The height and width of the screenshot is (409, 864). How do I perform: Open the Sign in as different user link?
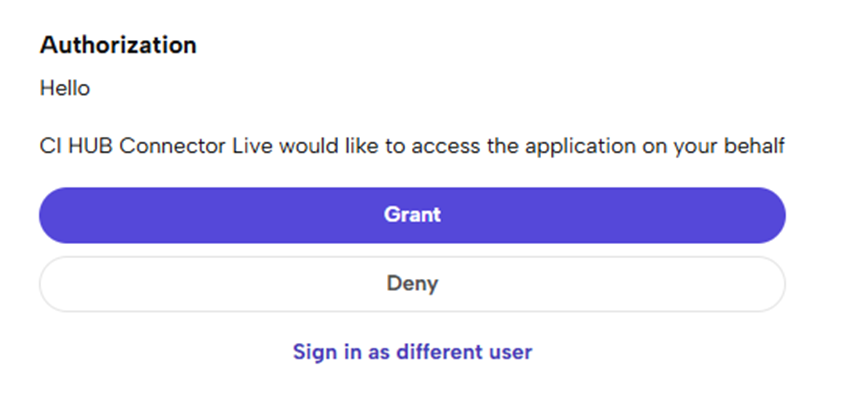pos(412,352)
